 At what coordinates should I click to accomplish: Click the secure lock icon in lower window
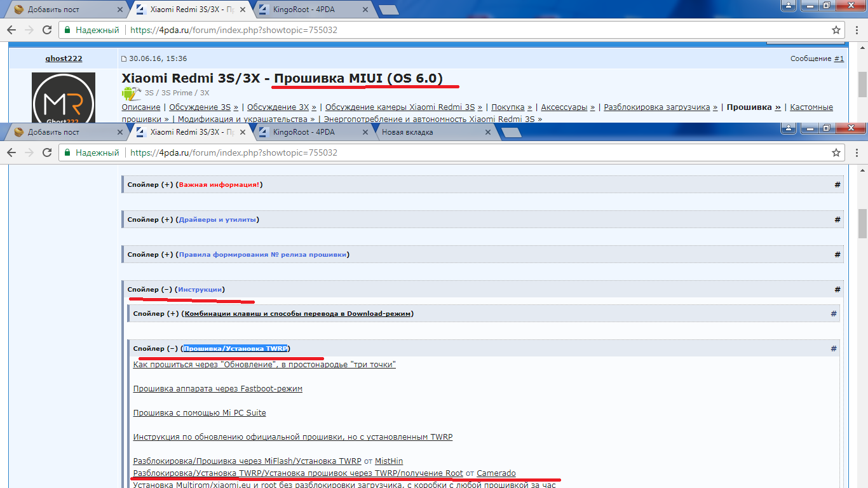tap(68, 152)
